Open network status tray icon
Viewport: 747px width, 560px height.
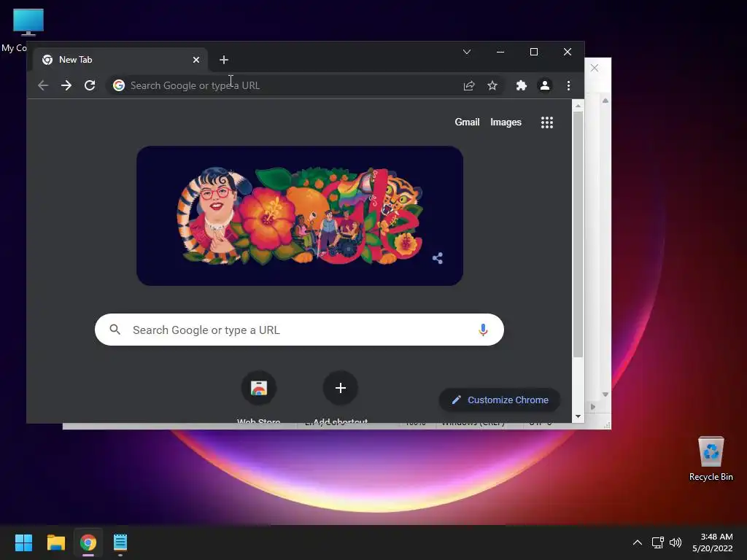[x=658, y=542]
